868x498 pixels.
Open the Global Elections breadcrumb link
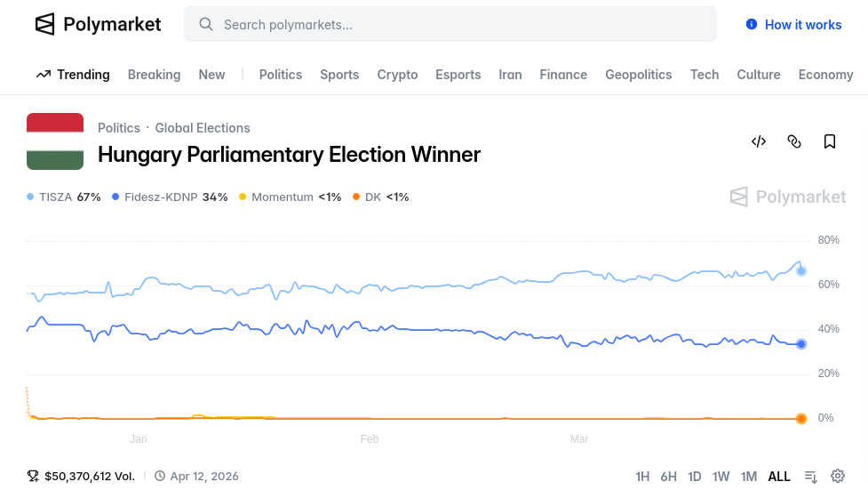pyautogui.click(x=203, y=128)
